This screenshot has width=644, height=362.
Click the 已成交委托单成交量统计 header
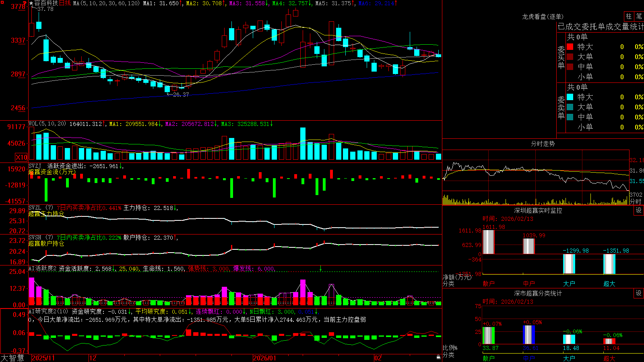601,27
